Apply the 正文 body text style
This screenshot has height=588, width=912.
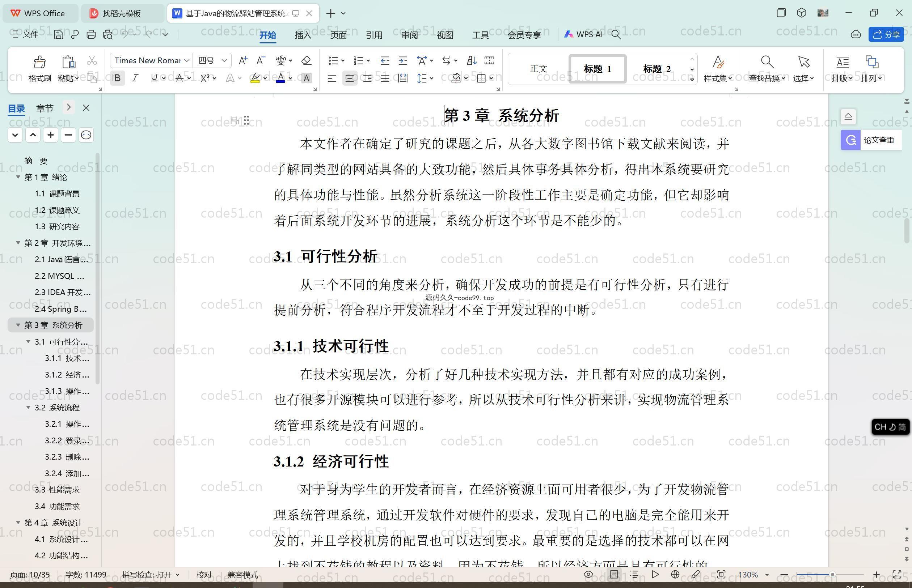pos(539,69)
